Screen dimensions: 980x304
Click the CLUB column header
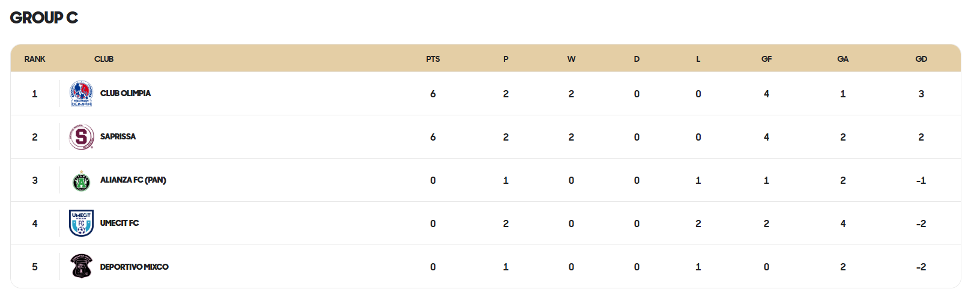click(104, 59)
